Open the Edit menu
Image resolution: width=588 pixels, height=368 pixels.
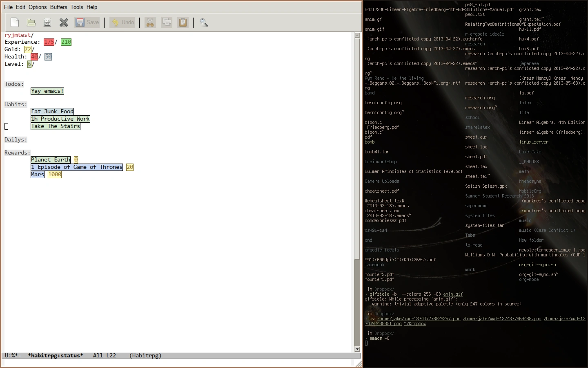click(21, 7)
